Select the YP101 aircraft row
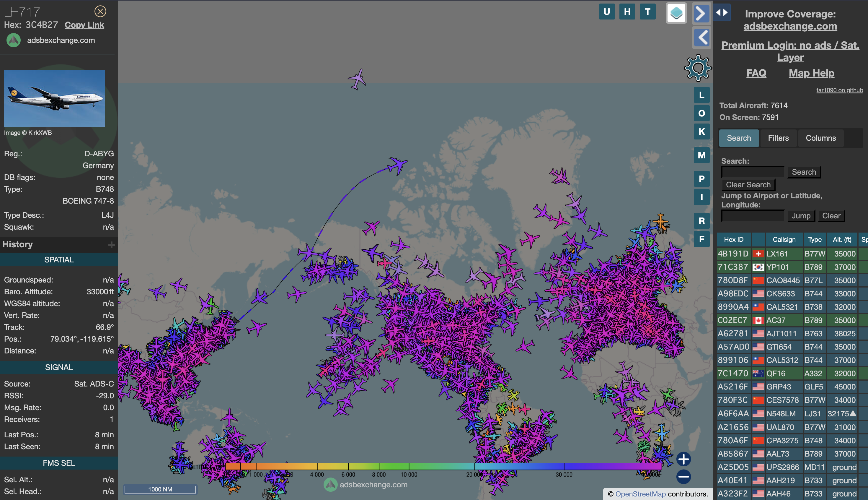The image size is (868, 500). point(792,267)
